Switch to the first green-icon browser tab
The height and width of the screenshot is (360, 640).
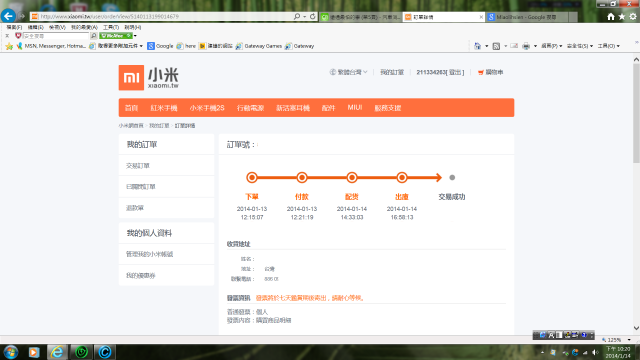tap(361, 17)
